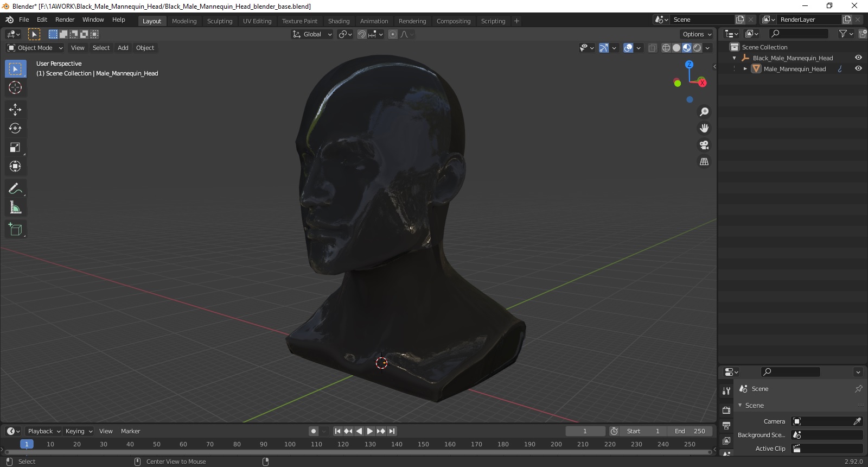This screenshot has height=467, width=868.
Task: Click the red X axis gizmo
Action: (x=703, y=83)
